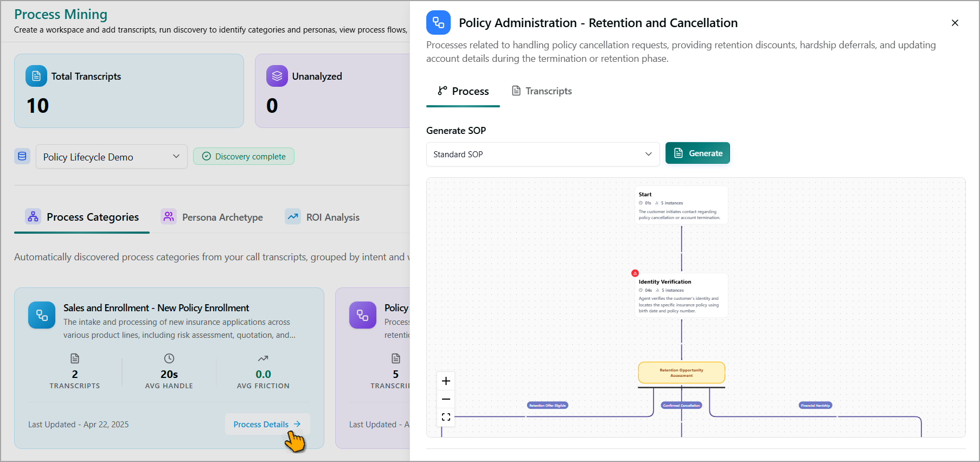Image resolution: width=980 pixels, height=462 pixels.
Task: Click the trend icon above 0.0 AVG FRICTION
Action: coord(263,358)
